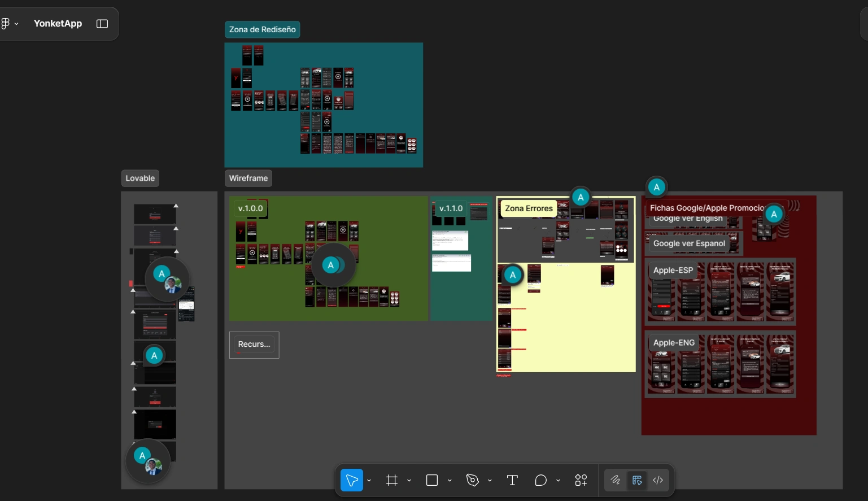Select the Apple-ESP frame label
868x501 pixels.
point(673,271)
